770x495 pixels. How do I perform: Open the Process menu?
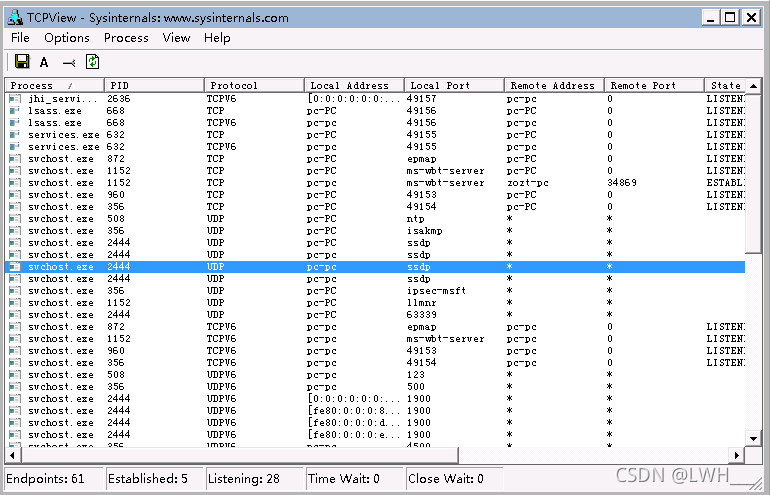[x=126, y=38]
